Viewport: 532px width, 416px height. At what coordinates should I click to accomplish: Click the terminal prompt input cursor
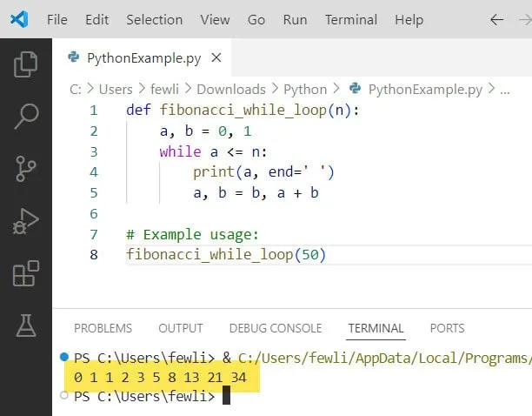(226, 396)
